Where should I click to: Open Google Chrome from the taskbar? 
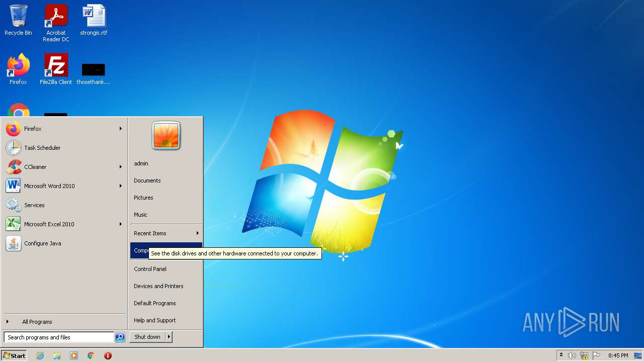coord(91,355)
